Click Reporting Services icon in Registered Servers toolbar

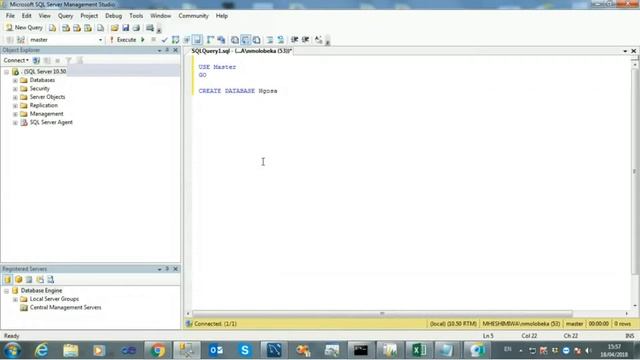[29, 280]
